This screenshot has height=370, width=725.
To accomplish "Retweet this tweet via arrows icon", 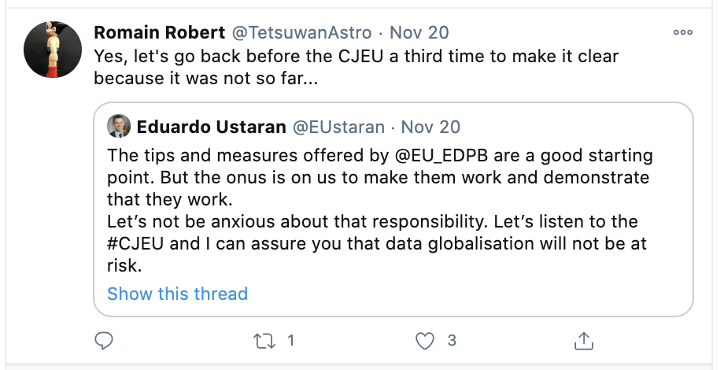I will 264,341.
